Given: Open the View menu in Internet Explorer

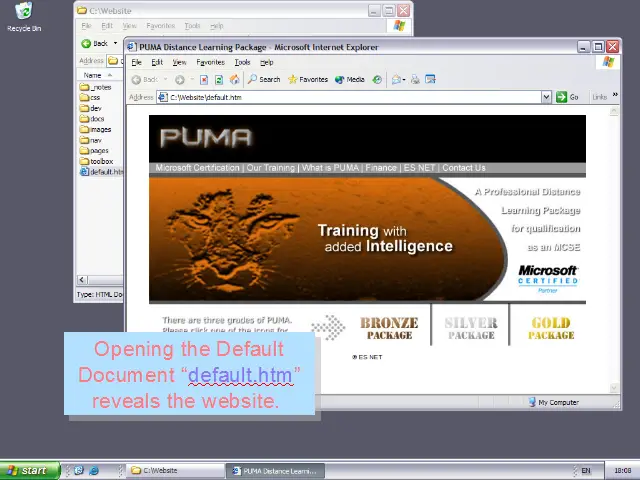Looking at the screenshot, I should click(x=179, y=62).
